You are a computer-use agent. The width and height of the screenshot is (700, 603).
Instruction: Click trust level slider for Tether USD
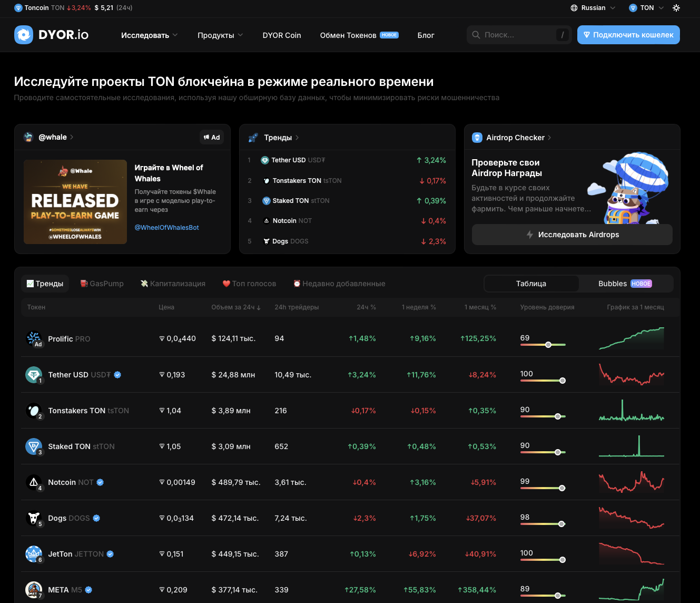(x=543, y=381)
